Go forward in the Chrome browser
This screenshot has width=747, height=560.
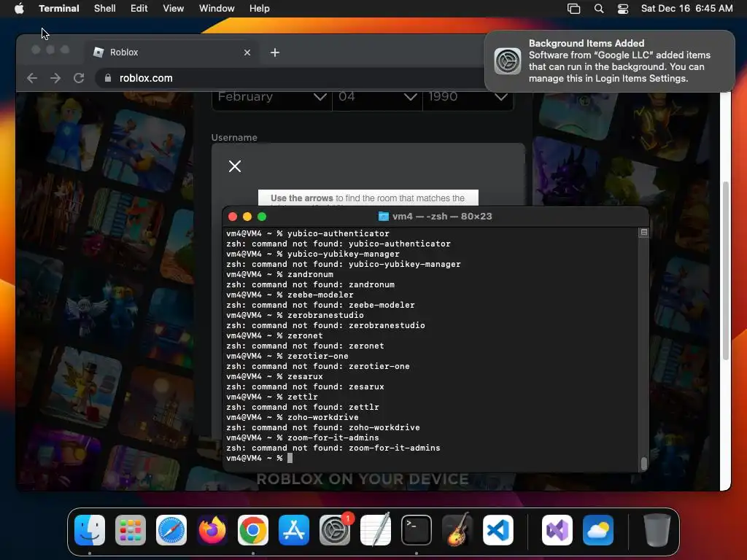pos(55,78)
